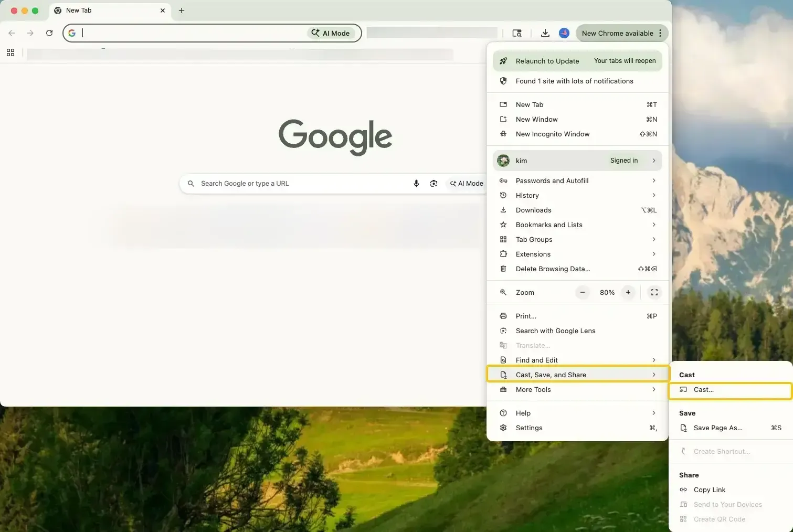Click AI Mode in the address bar
The height and width of the screenshot is (532, 793).
click(331, 33)
